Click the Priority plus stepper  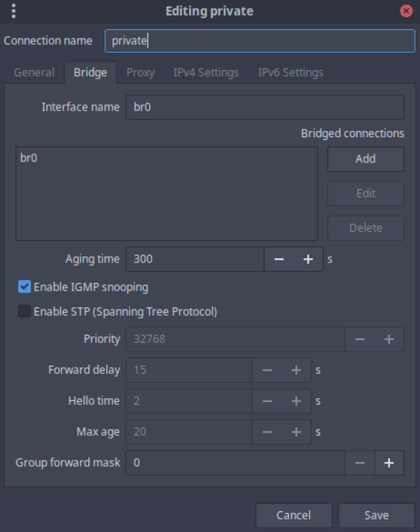(x=389, y=339)
